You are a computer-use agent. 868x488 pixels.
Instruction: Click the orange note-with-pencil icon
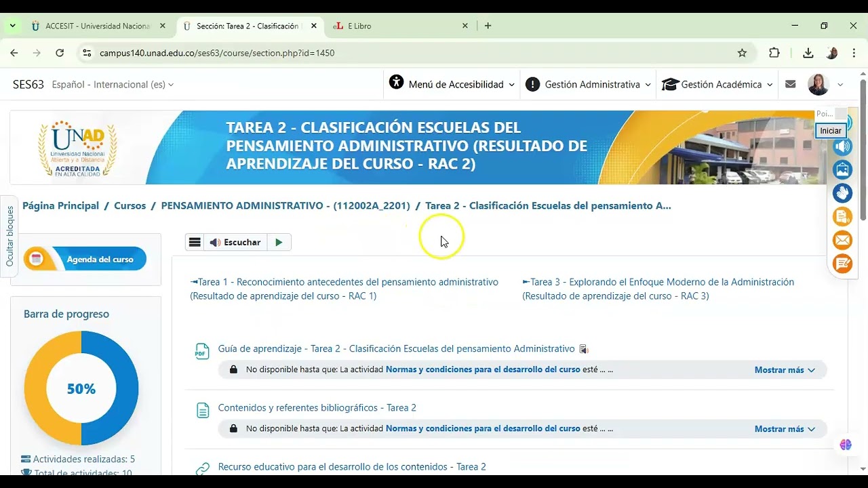click(x=842, y=264)
